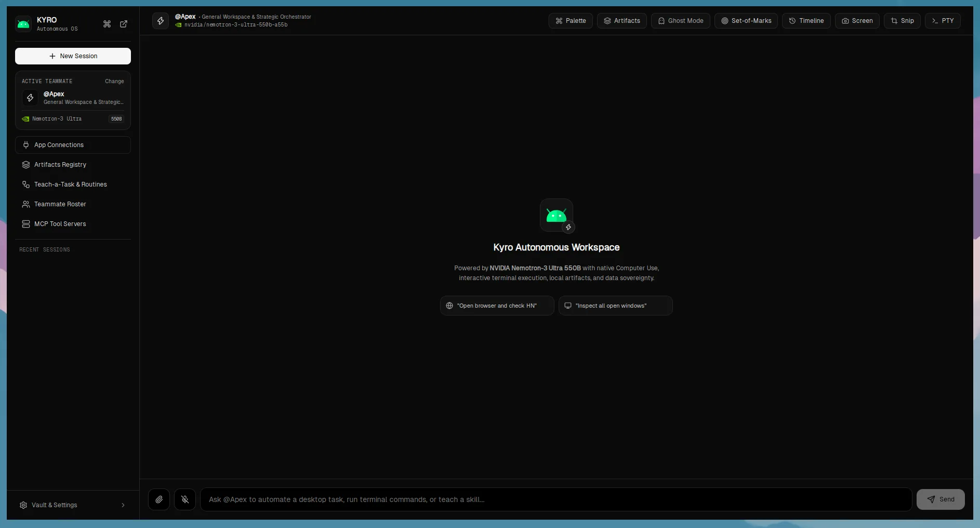Activate the Snip tool
The width and height of the screenshot is (980, 528).
tap(903, 21)
